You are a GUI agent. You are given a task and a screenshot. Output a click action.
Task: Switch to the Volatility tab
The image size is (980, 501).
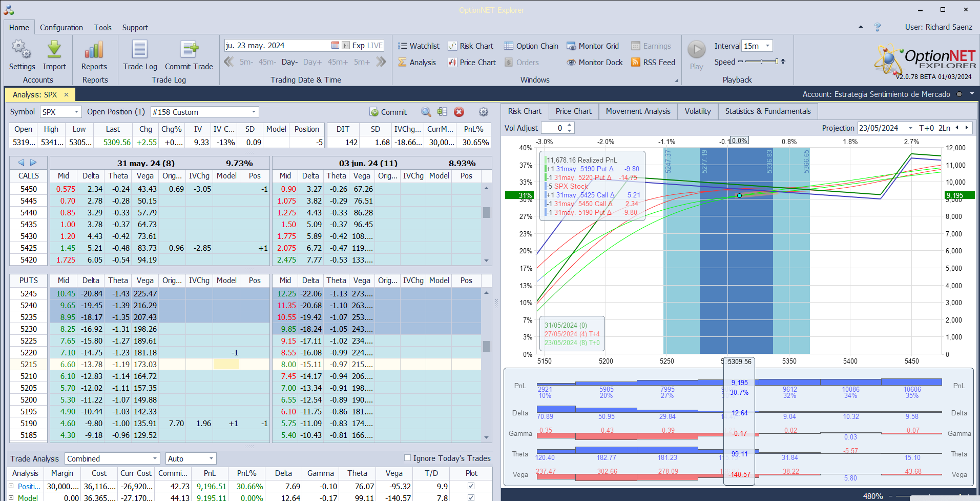click(x=698, y=111)
